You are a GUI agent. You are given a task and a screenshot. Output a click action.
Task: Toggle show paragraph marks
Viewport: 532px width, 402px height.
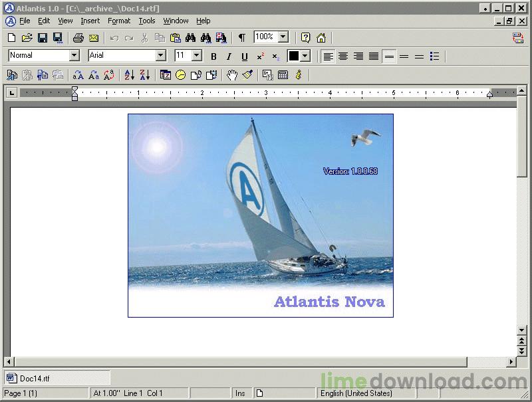coord(242,38)
